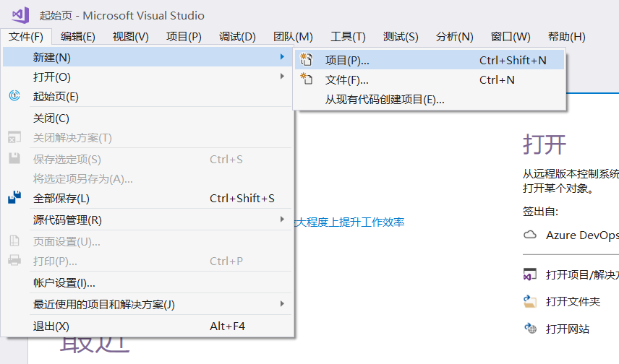Click the new project icon
The image size is (619, 364).
(x=307, y=60)
